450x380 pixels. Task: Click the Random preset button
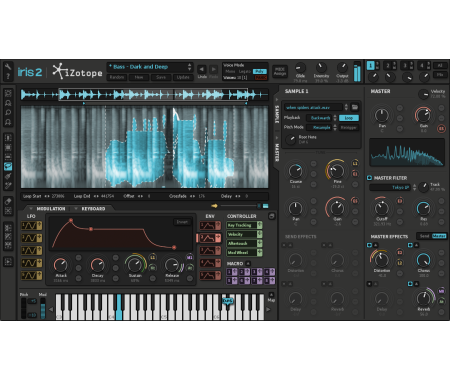click(117, 77)
